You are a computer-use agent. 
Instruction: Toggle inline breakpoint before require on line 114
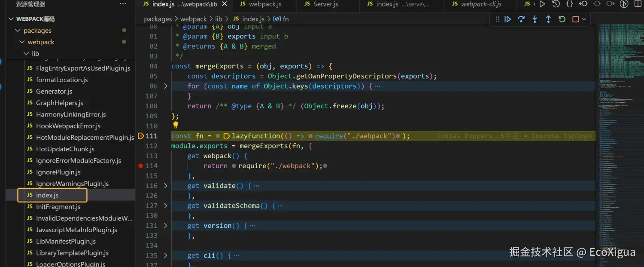[234, 166]
